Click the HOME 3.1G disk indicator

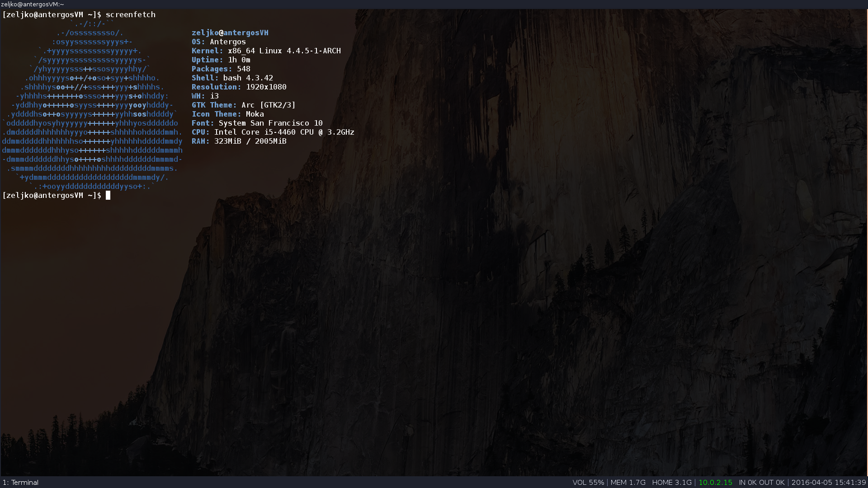pos(672,483)
